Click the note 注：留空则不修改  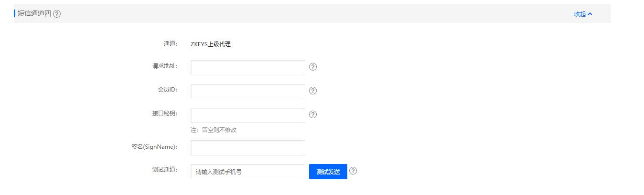pos(214,130)
